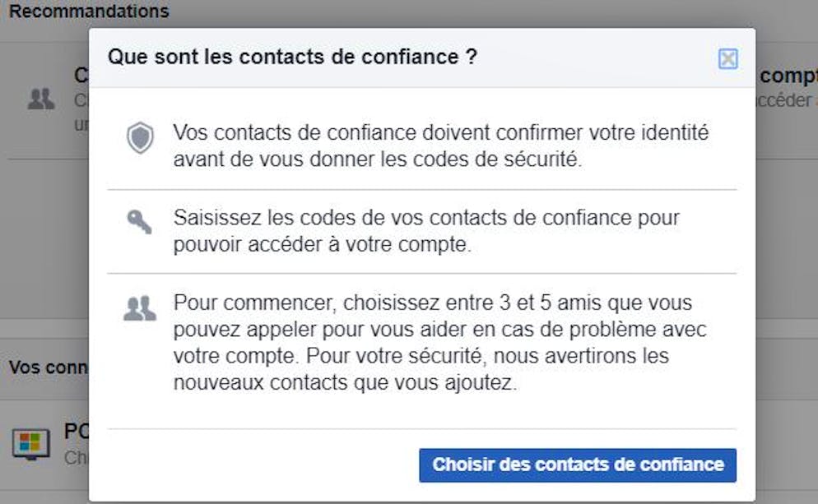Image resolution: width=818 pixels, height=504 pixels.
Task: Click the gray ccéder text at right
Action: click(784, 100)
